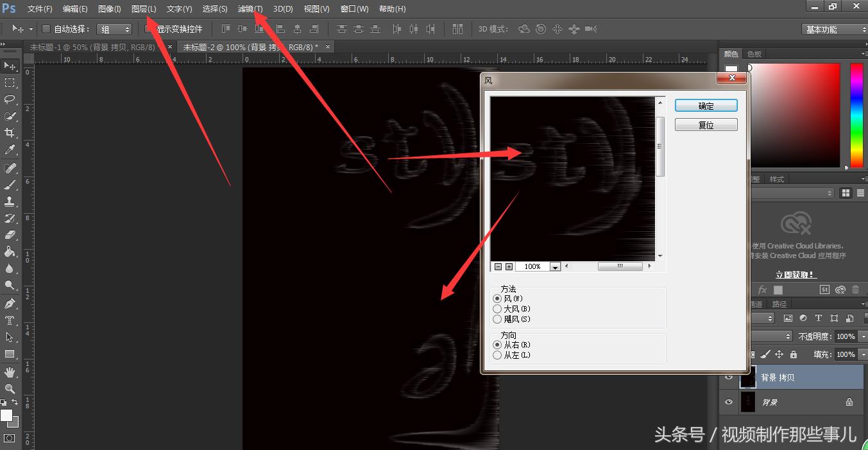
Task: Select the 大风 radio button
Action: 498,309
